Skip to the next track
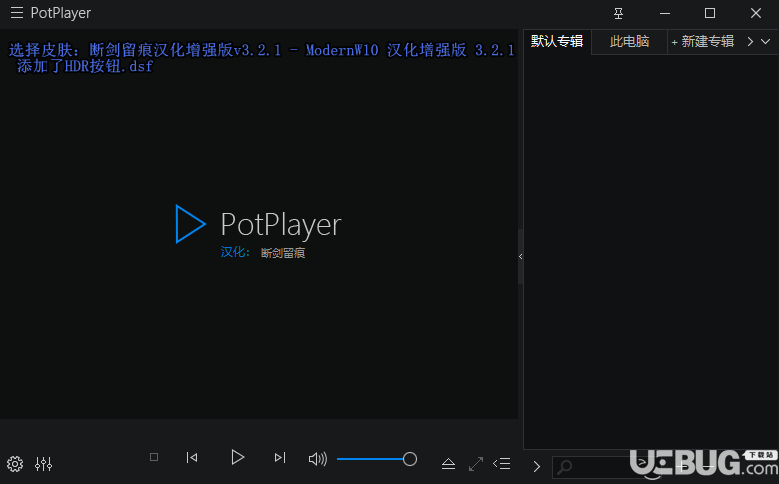The height and width of the screenshot is (484, 779). click(x=280, y=457)
